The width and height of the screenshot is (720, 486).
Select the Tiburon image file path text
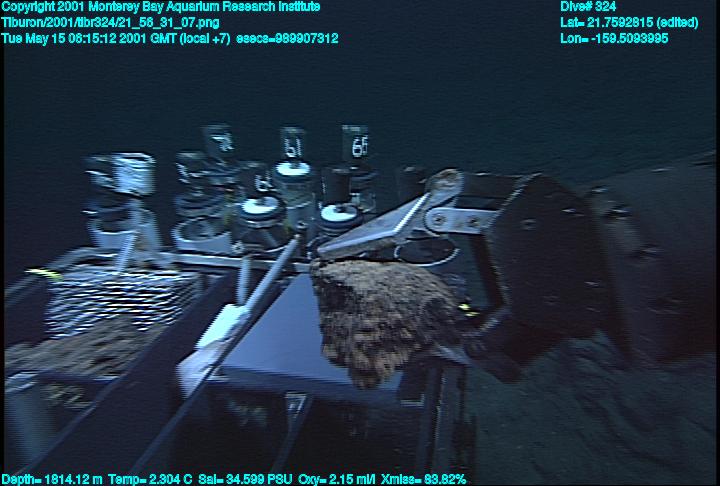point(111,22)
